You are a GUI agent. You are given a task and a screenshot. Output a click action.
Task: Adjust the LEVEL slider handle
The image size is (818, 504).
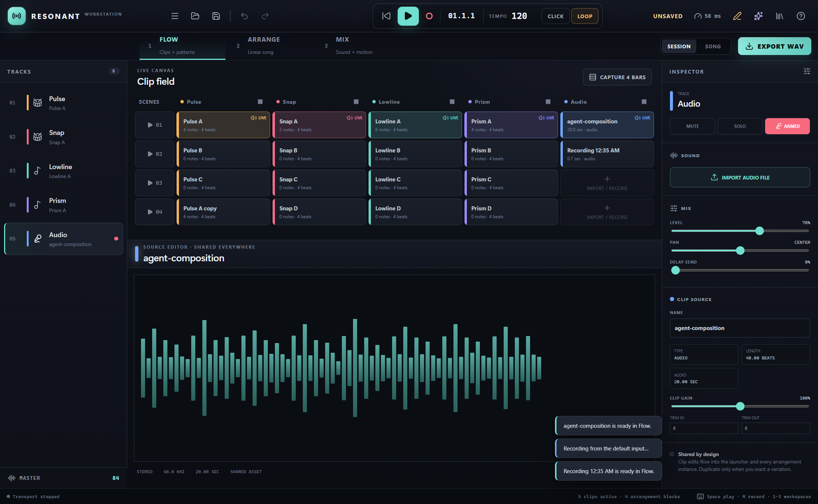point(760,231)
